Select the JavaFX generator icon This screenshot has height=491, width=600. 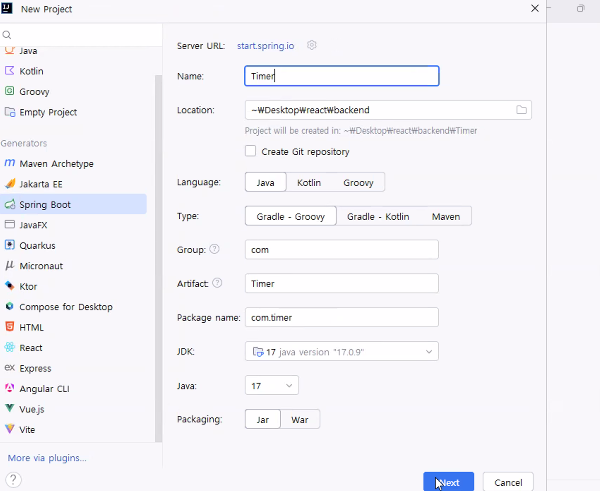(10, 225)
